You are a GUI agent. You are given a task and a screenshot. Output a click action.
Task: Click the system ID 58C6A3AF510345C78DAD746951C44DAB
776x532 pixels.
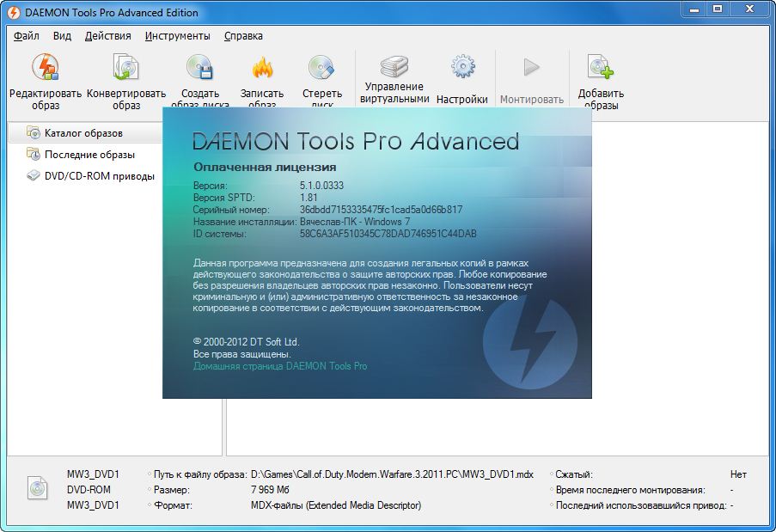point(388,234)
